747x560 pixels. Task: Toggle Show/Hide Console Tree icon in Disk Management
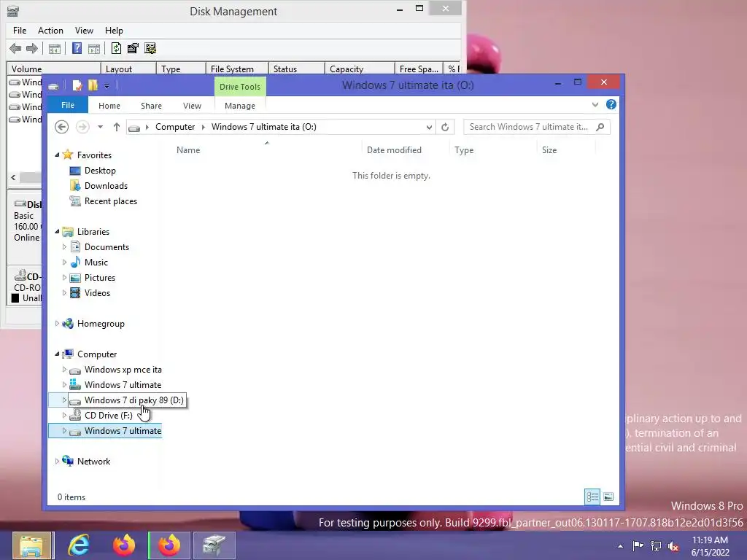[x=55, y=49]
